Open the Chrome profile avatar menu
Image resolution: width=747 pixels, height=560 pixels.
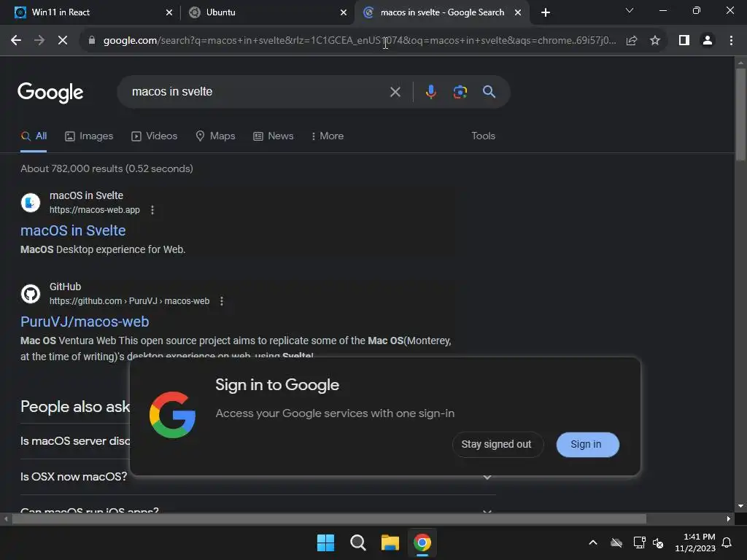pos(708,41)
